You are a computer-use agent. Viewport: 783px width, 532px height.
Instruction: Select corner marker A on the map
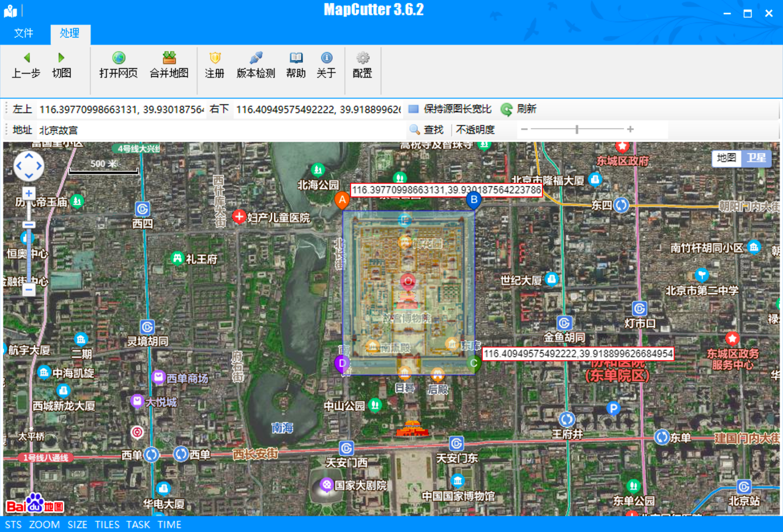tap(342, 201)
